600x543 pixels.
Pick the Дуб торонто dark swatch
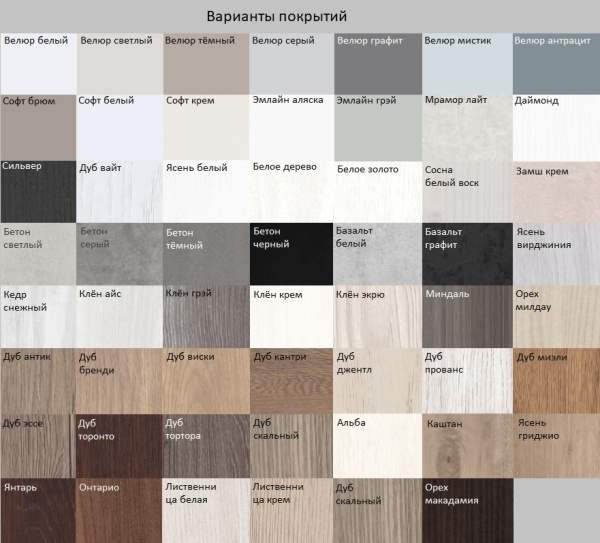118,445
